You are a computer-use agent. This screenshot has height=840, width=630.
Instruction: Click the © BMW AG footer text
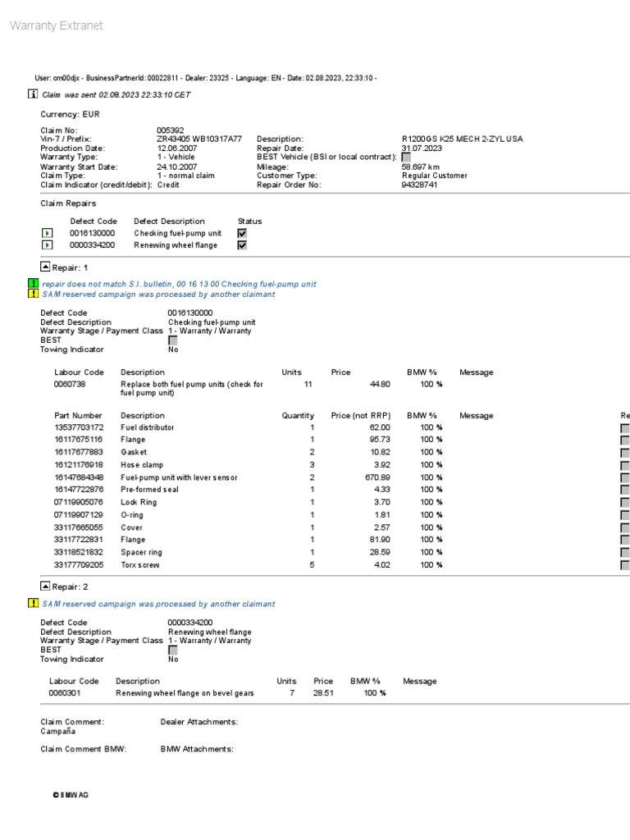coord(71,795)
